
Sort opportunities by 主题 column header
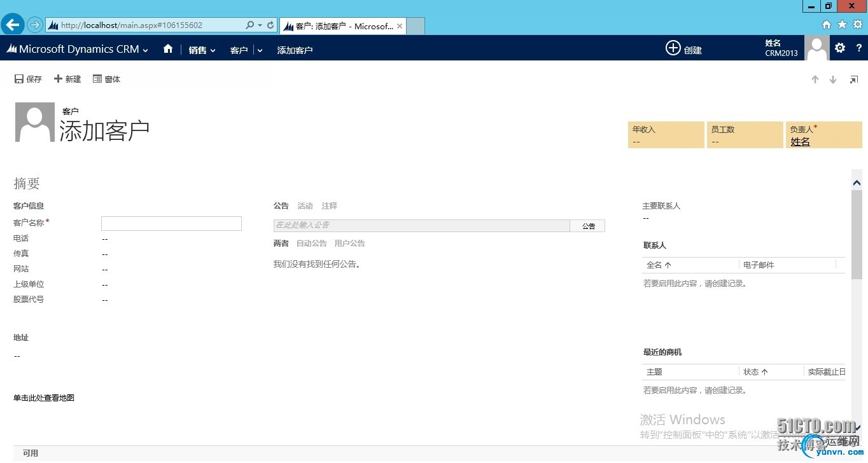click(x=654, y=372)
